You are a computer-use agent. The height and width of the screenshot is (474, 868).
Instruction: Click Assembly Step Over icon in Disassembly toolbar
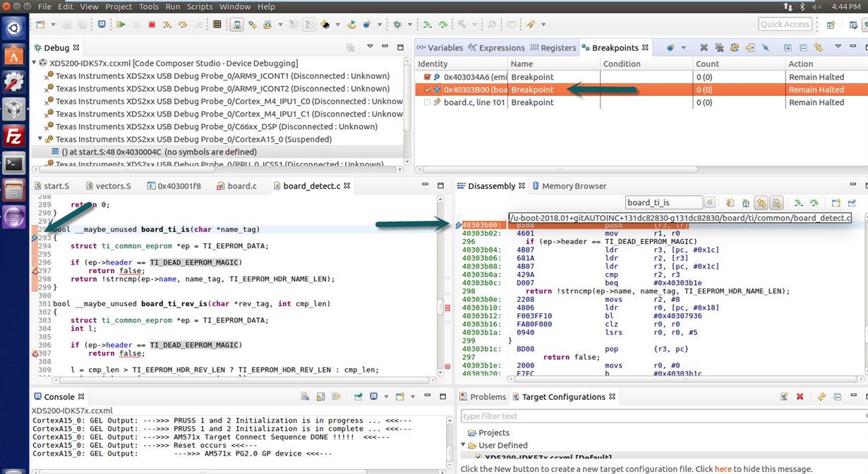814,203
